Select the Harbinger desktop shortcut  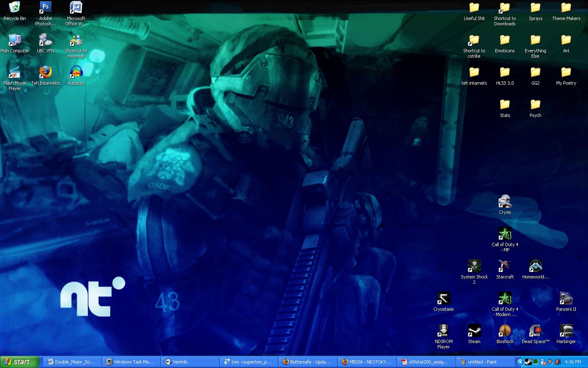click(566, 334)
